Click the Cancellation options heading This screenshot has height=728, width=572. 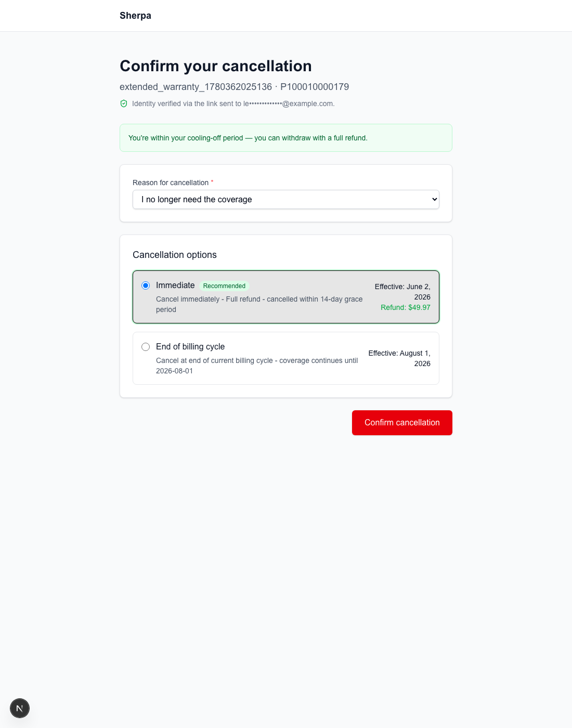coord(175,255)
